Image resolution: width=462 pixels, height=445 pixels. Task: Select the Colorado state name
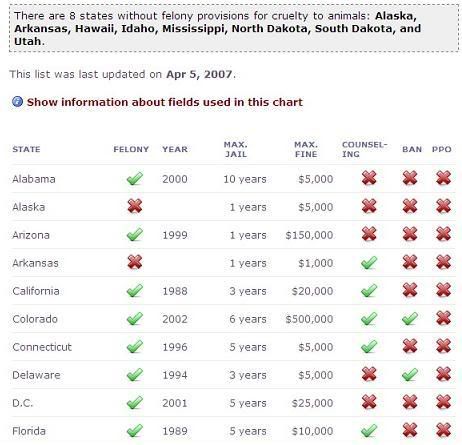click(x=35, y=319)
